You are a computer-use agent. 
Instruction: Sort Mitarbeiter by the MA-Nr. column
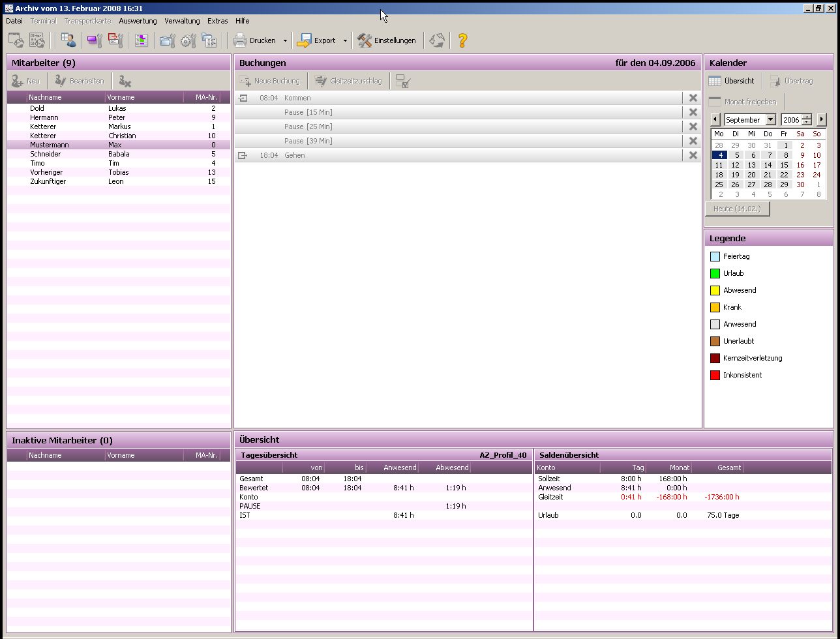(x=202, y=97)
